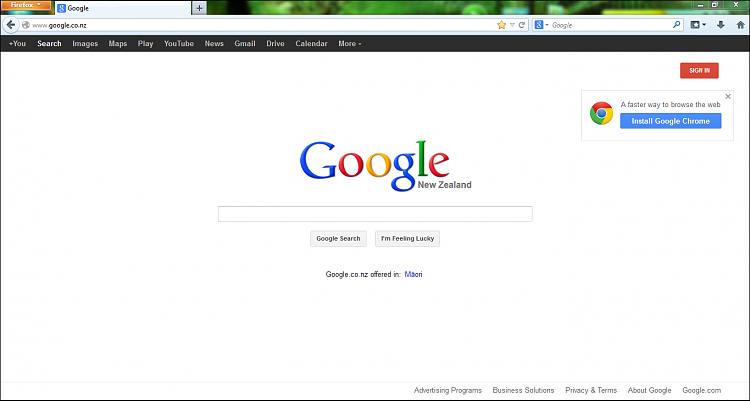Open the Firefox application menu button
This screenshot has height=401, width=750.
pos(26,5)
